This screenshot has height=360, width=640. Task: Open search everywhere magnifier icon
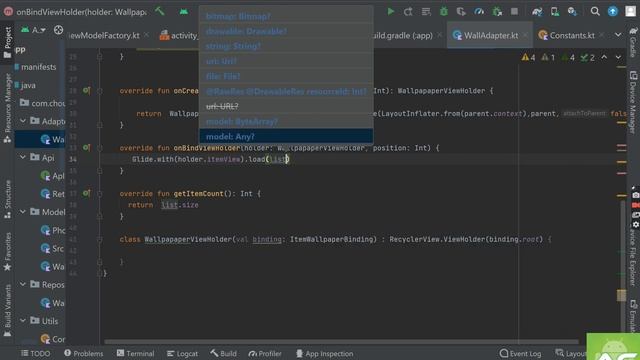click(595, 11)
